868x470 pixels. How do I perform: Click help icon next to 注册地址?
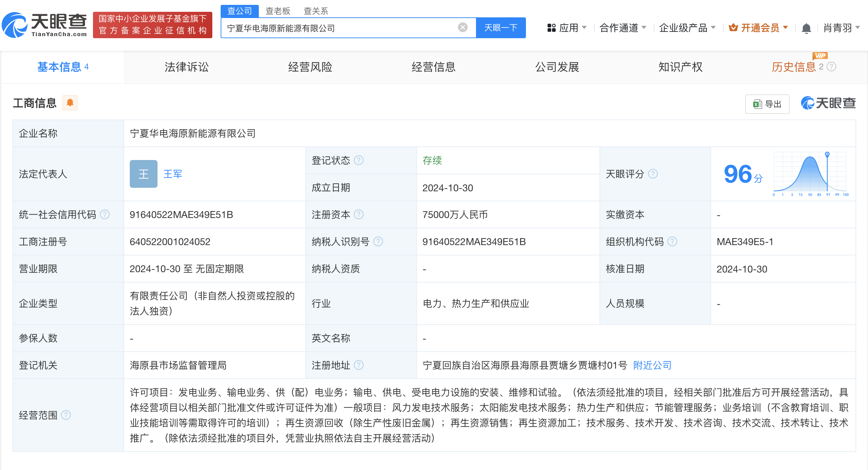359,365
